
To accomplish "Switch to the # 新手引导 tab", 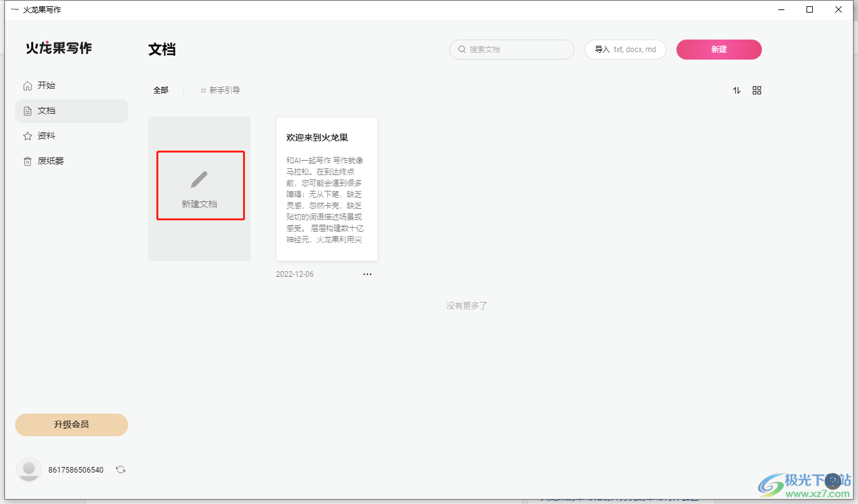I will [x=220, y=90].
